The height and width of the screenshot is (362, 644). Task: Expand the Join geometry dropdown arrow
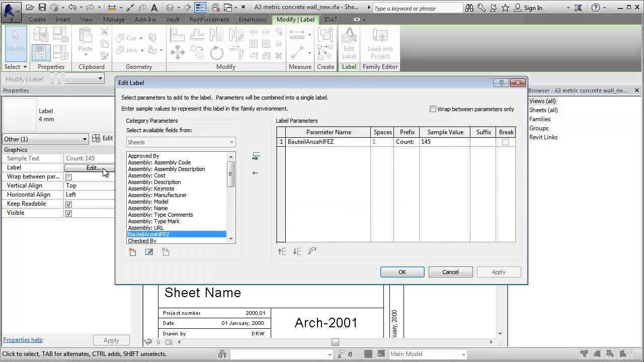coord(142,50)
